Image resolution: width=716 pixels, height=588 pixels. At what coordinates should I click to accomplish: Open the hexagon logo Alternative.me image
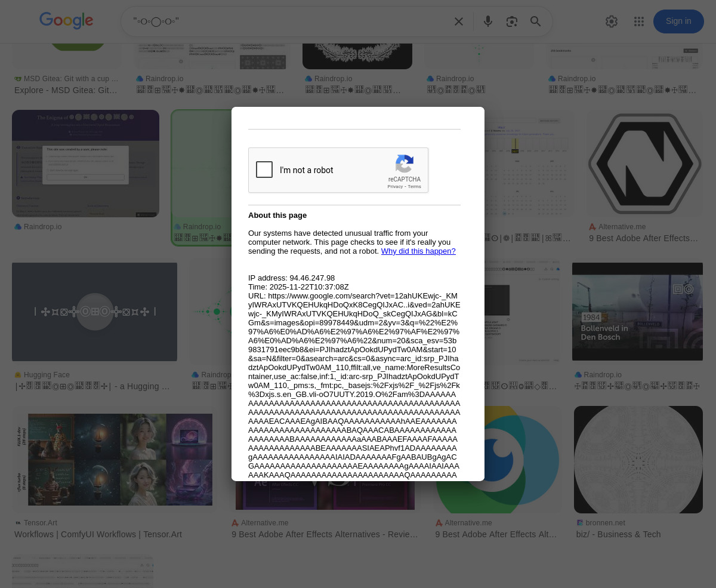pos(644,164)
